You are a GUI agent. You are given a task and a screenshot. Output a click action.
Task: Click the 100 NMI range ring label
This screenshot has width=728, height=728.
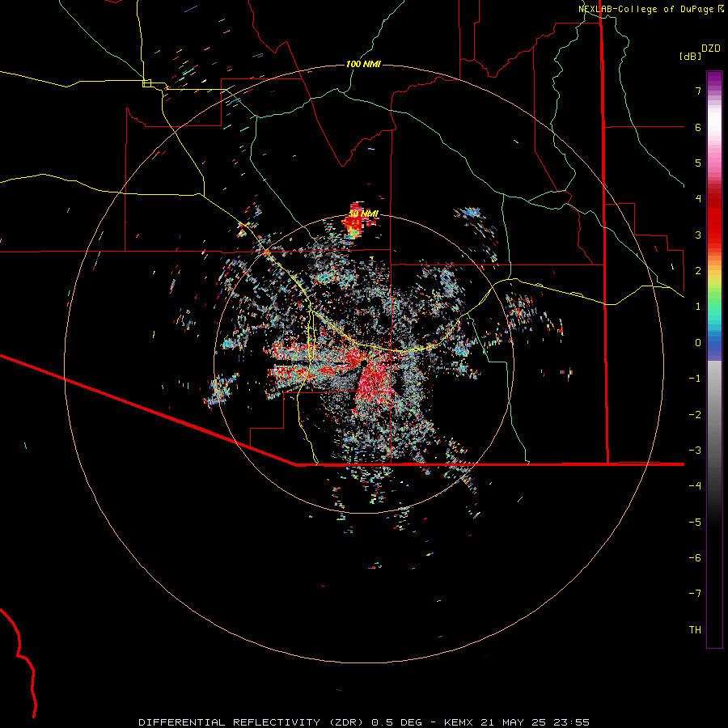363,64
